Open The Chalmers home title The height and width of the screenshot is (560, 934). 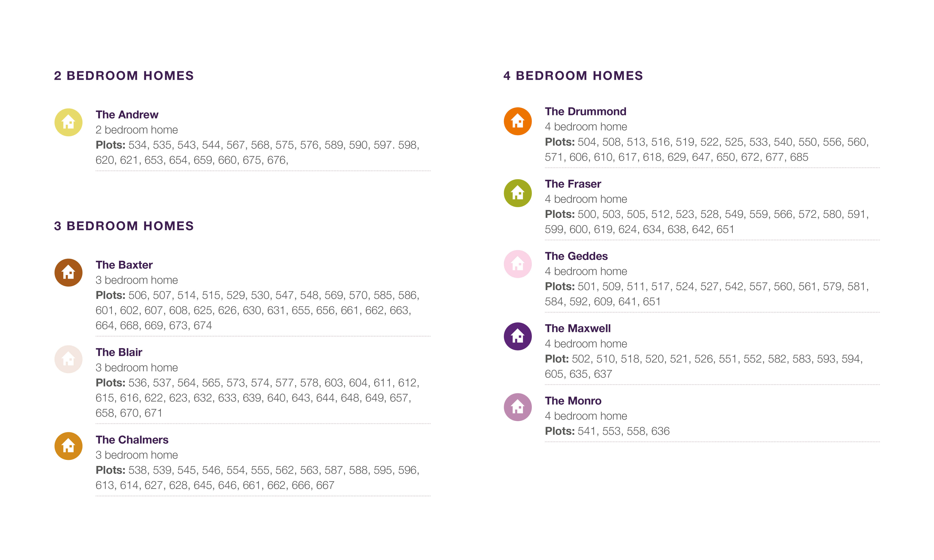pyautogui.click(x=132, y=440)
